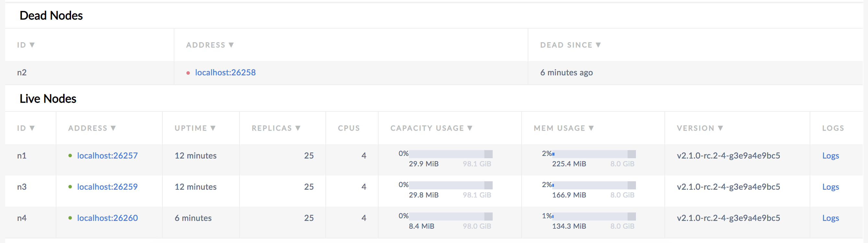Sort live nodes by ID arrow

pyautogui.click(x=32, y=128)
